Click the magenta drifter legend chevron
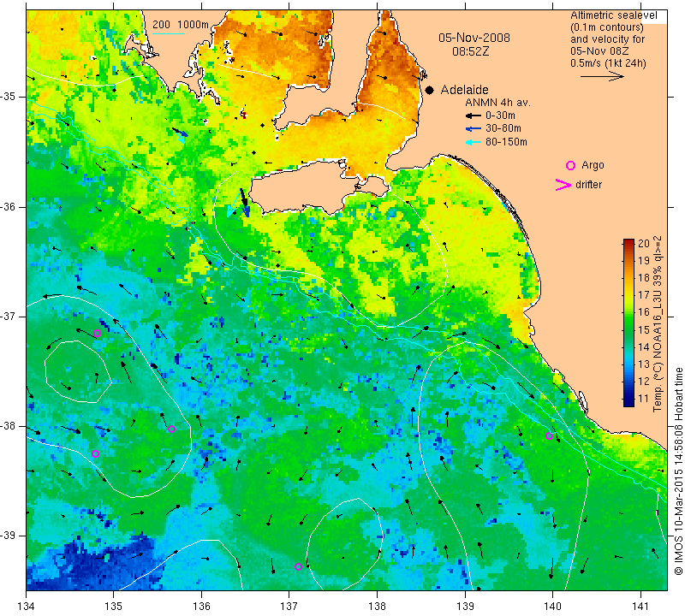The image size is (685, 616). point(563,185)
